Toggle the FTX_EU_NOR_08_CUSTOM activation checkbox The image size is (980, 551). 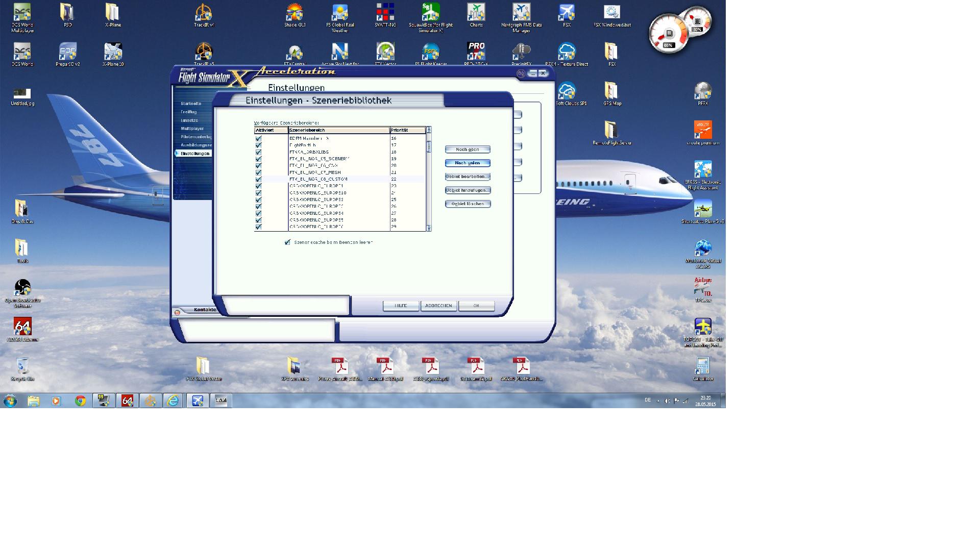[x=258, y=179]
